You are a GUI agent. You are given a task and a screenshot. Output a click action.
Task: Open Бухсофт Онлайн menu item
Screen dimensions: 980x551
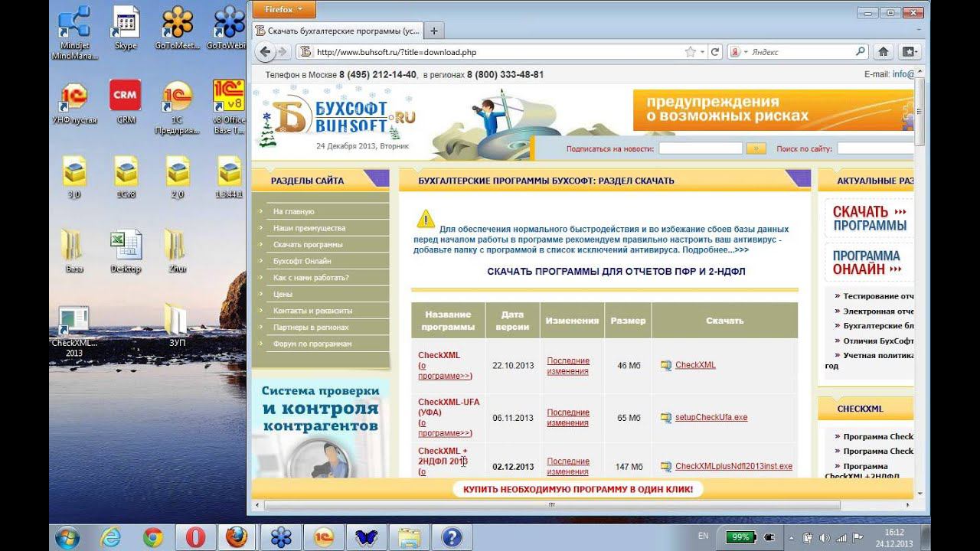pos(302,261)
